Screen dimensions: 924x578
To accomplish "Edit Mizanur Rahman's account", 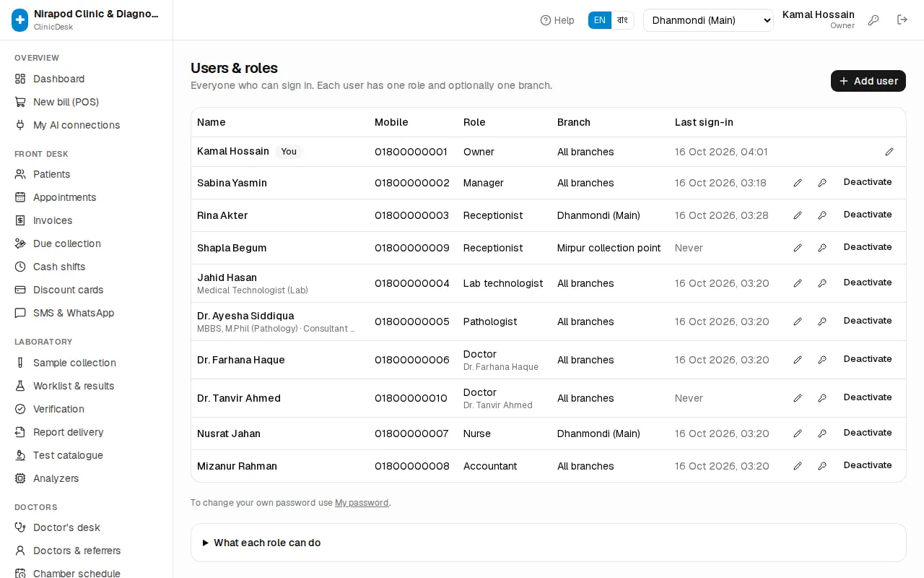I will pyautogui.click(x=798, y=466).
